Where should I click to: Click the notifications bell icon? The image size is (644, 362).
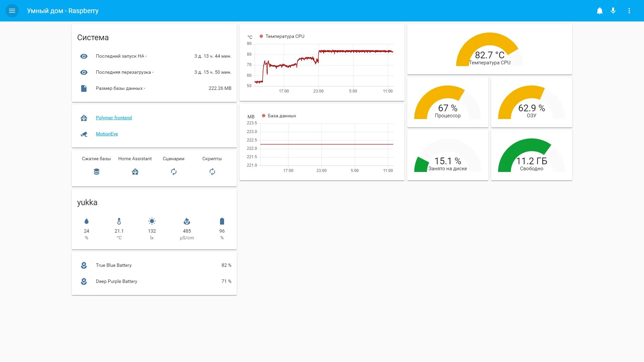[600, 11]
